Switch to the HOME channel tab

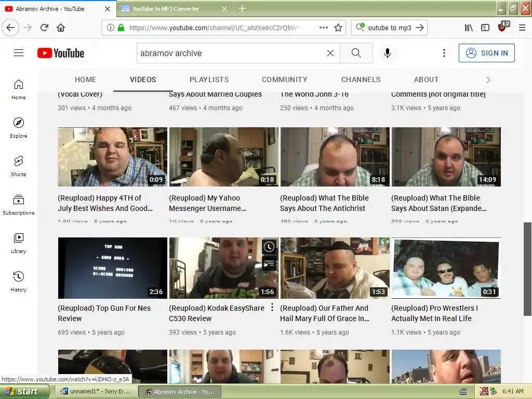coord(86,79)
